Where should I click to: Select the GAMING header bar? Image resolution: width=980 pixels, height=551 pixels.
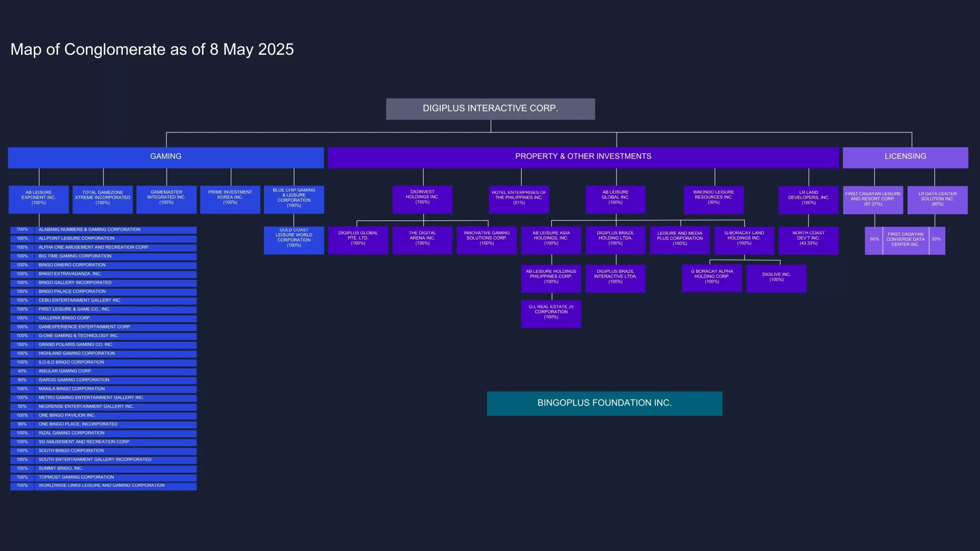click(x=166, y=158)
